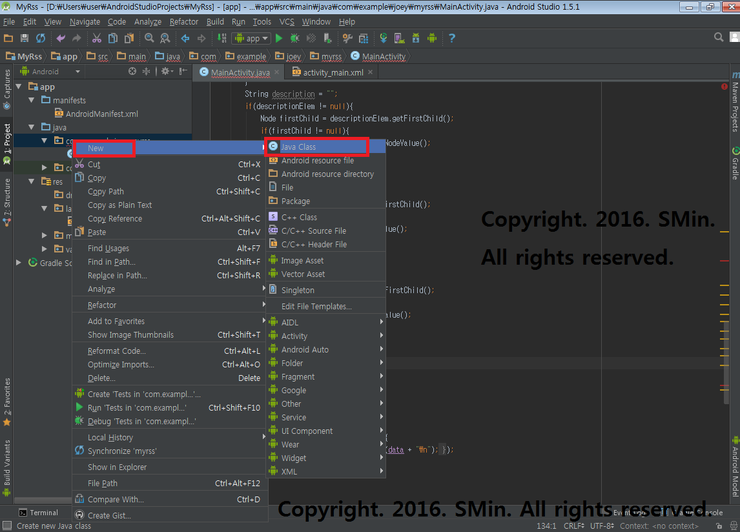Click the Find magnifier toolbar icon
Screen dimensions: 740x532
tap(149, 39)
